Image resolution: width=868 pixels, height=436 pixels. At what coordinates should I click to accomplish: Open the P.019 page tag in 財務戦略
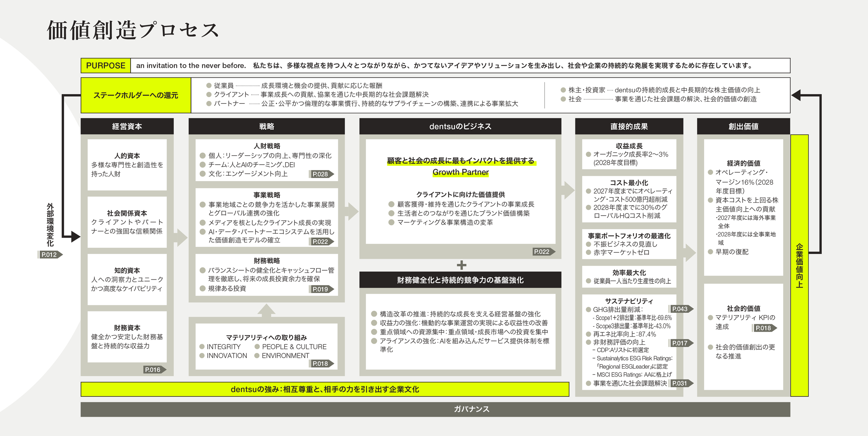pyautogui.click(x=321, y=289)
